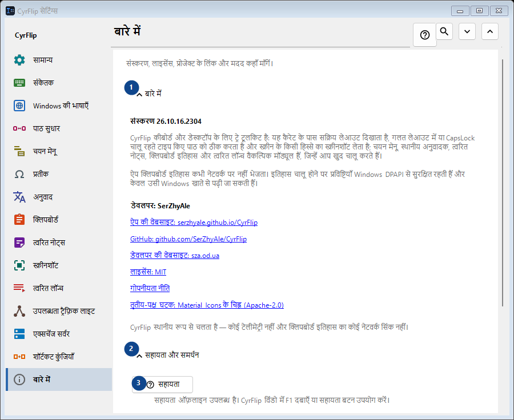Open the त्वरित नोट्स note icon
The width and height of the screenshot is (514, 420).
point(19,243)
